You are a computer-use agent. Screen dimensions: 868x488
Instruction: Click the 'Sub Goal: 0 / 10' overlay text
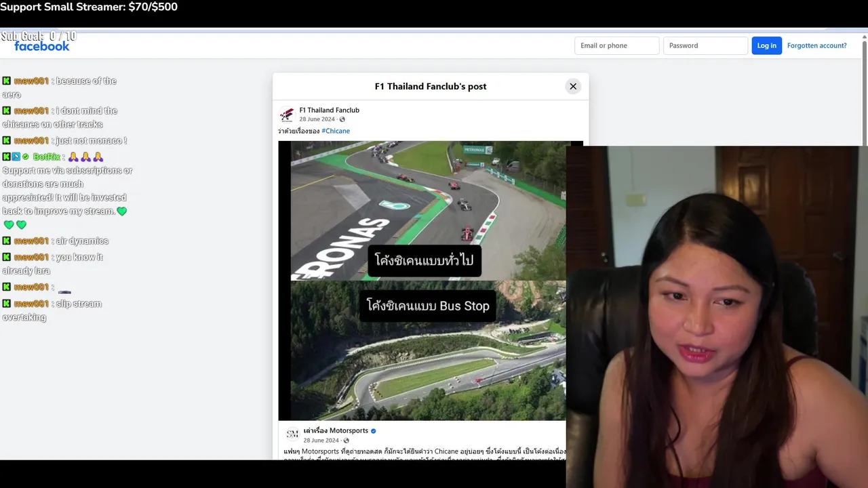[39, 36]
